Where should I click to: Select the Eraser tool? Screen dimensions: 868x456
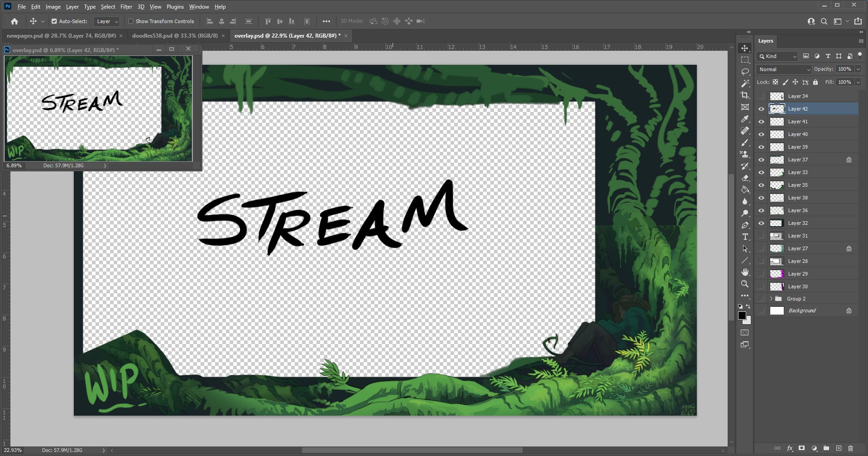[x=745, y=178]
